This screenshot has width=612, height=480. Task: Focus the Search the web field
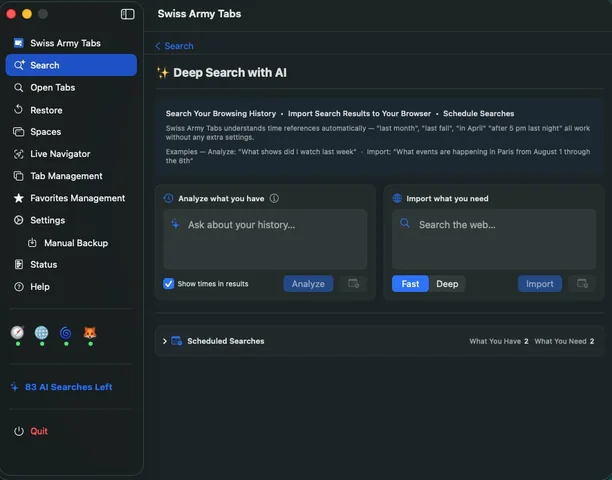click(x=494, y=239)
